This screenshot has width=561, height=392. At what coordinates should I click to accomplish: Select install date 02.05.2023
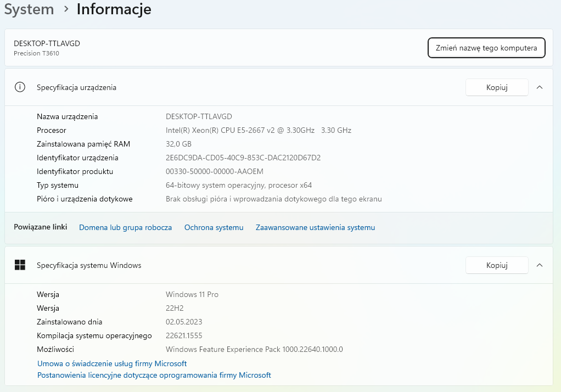pos(184,322)
